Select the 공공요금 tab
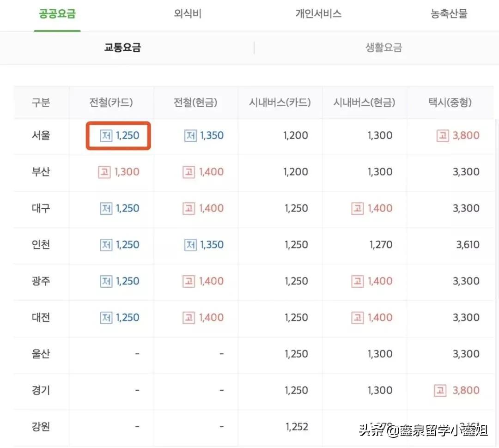This screenshot has height=448, width=499. (x=57, y=14)
